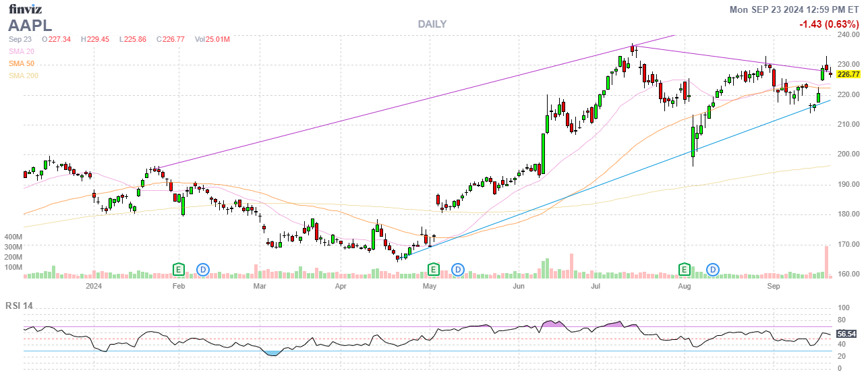
Task: Toggle the SMA 200 legend label
Action: tap(24, 76)
